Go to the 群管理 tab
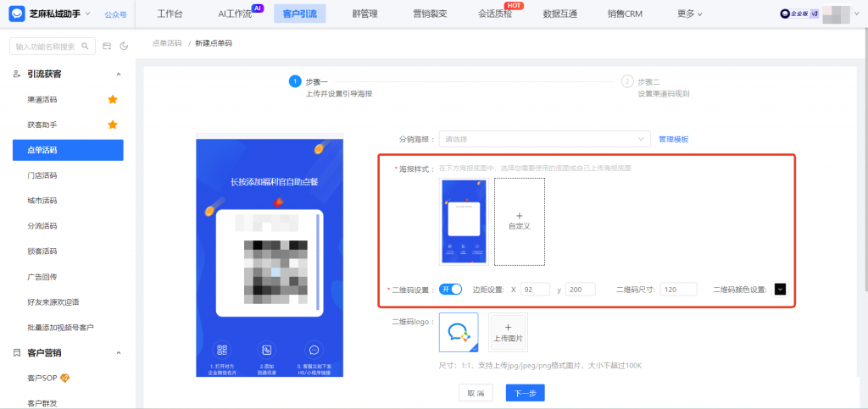The image size is (868, 409). click(x=364, y=14)
